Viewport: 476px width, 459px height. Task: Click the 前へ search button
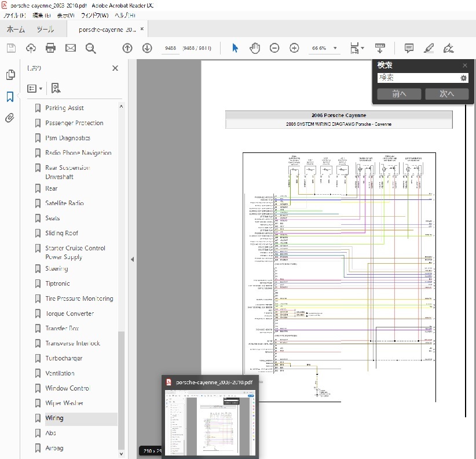399,94
